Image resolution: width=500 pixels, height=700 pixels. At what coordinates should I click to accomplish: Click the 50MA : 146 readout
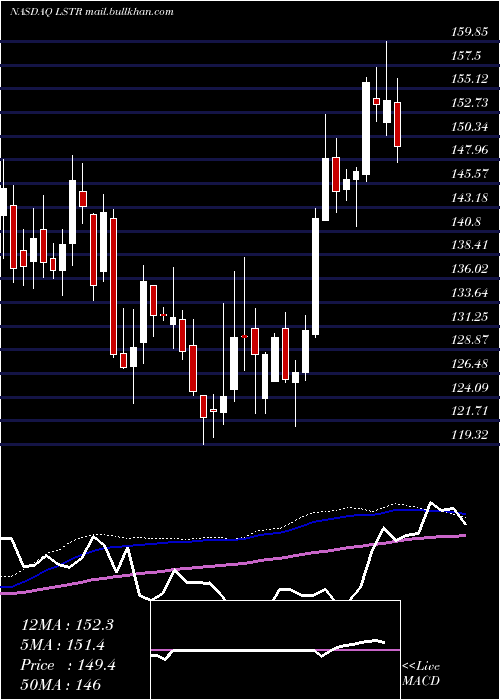coord(60,684)
